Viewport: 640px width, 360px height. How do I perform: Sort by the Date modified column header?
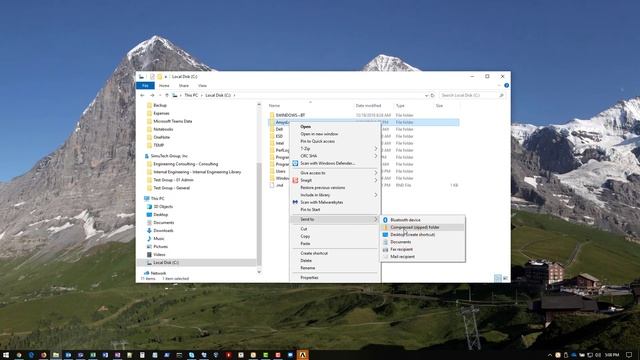click(368, 106)
